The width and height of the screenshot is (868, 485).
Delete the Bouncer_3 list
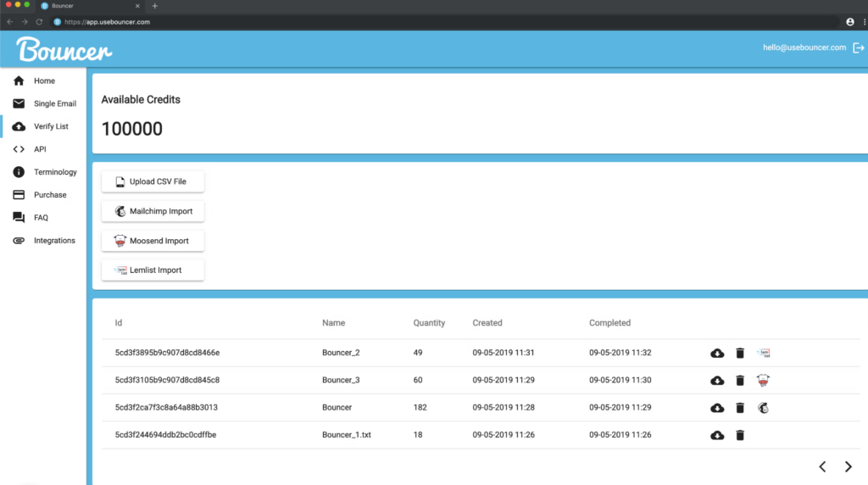point(740,381)
